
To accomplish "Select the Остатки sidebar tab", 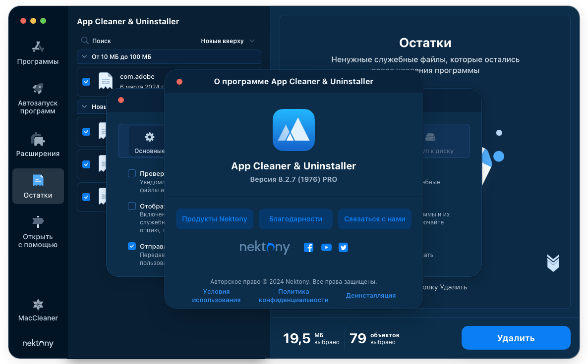I will [x=38, y=186].
